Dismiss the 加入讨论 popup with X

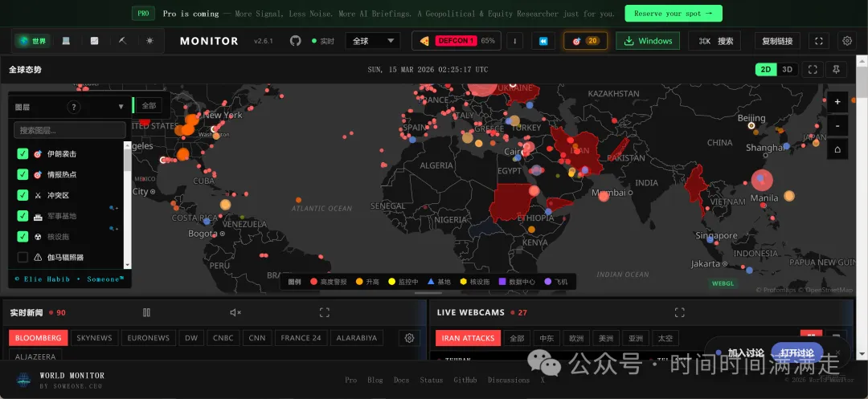pyautogui.click(x=837, y=352)
